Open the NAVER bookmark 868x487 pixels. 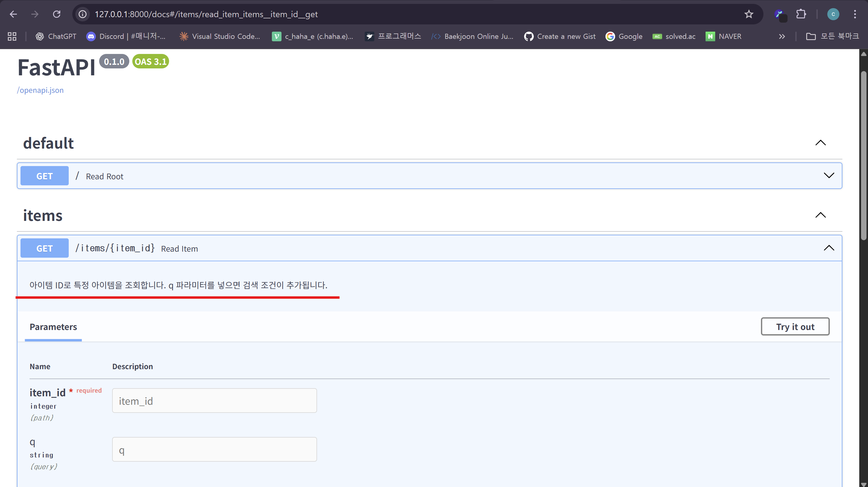point(724,36)
